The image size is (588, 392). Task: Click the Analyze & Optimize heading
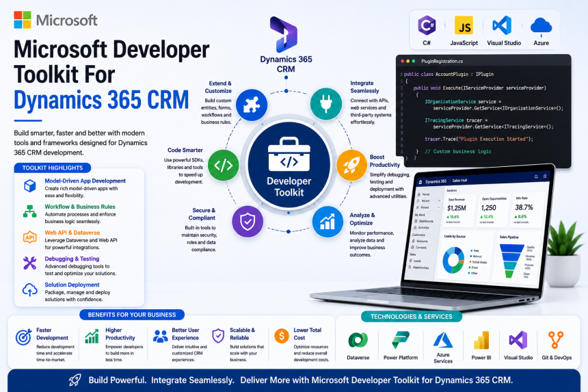tap(362, 219)
